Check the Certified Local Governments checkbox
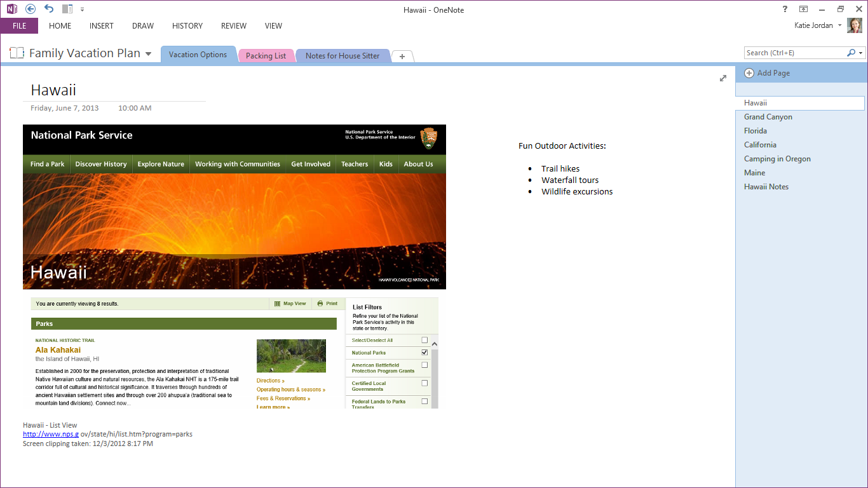This screenshot has height=488, width=868. (424, 384)
